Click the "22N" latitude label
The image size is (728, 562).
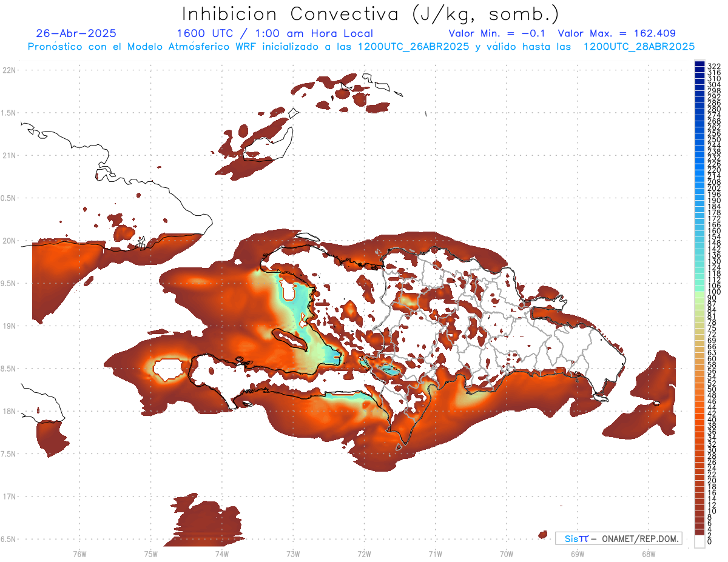pyautogui.click(x=9, y=70)
